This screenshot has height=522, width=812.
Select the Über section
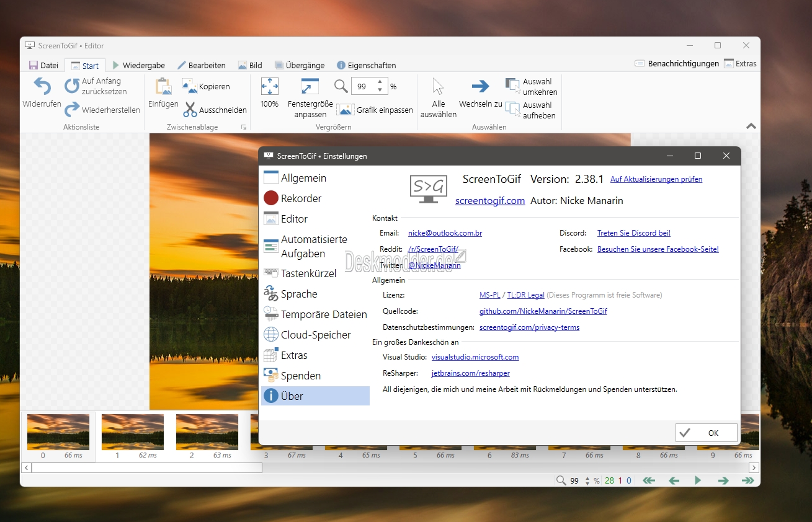click(x=315, y=396)
